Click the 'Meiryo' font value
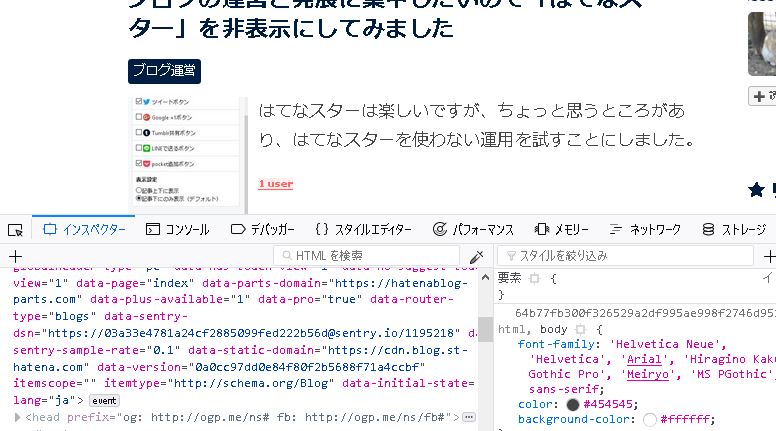776x431 pixels. pyautogui.click(x=647, y=375)
